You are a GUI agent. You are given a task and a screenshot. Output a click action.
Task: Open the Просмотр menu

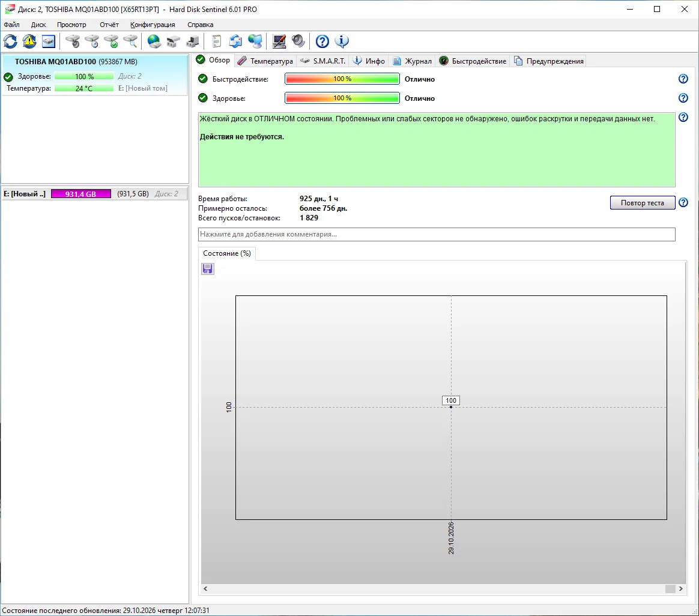pos(71,25)
